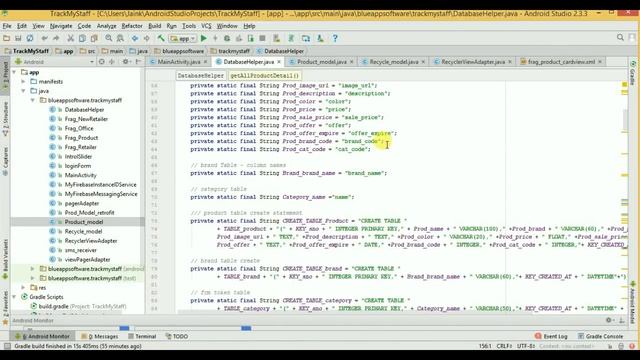The height and width of the screenshot is (360, 640).
Task: Select DatabaseHelper class in project tree
Action: [84, 110]
